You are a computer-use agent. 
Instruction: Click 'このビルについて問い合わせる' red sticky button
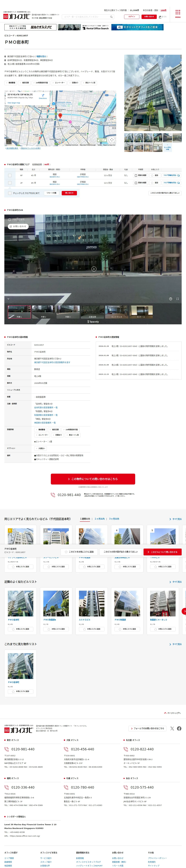pos(163,552)
